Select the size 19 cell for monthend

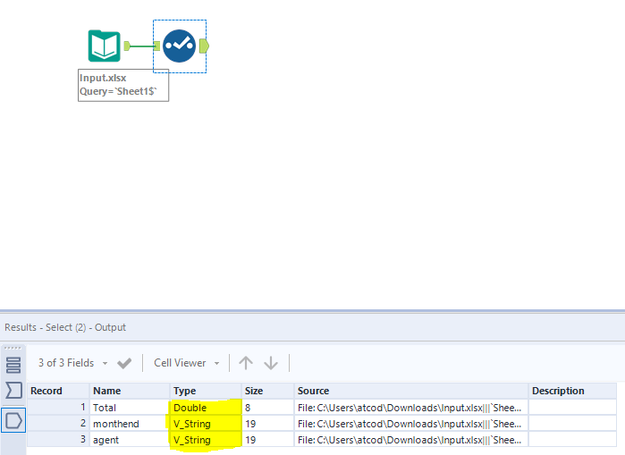pos(268,424)
